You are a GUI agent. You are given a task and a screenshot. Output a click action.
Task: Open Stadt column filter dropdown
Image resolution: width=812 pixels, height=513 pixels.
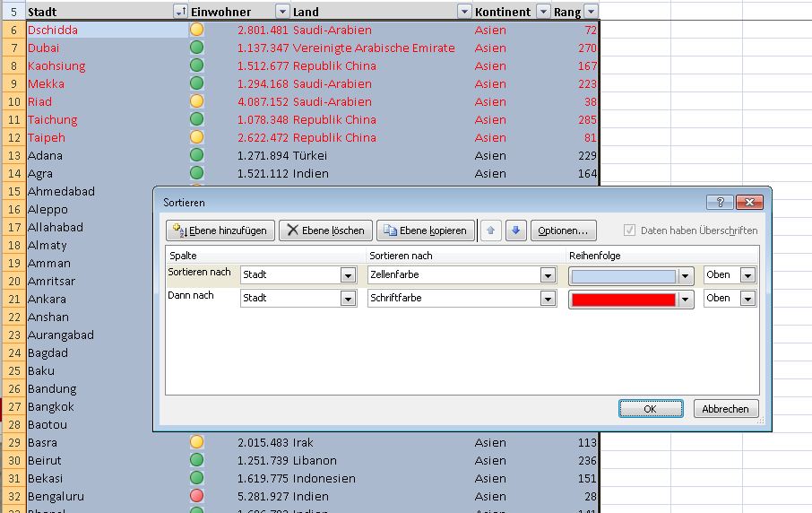[179, 12]
